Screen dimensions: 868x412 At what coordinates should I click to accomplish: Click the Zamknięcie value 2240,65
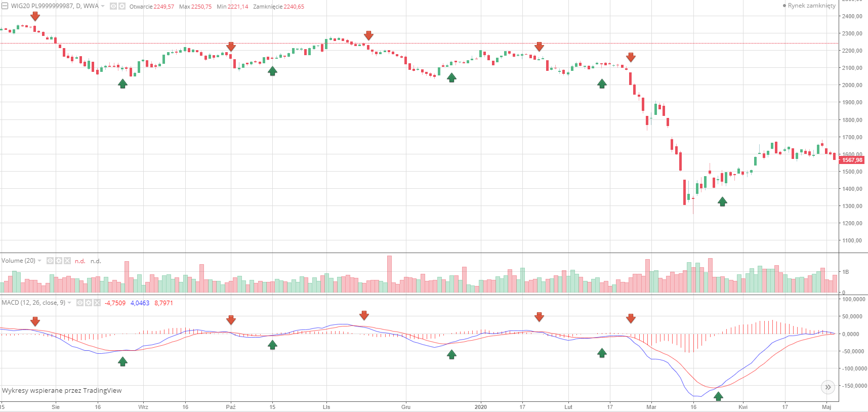click(x=294, y=7)
